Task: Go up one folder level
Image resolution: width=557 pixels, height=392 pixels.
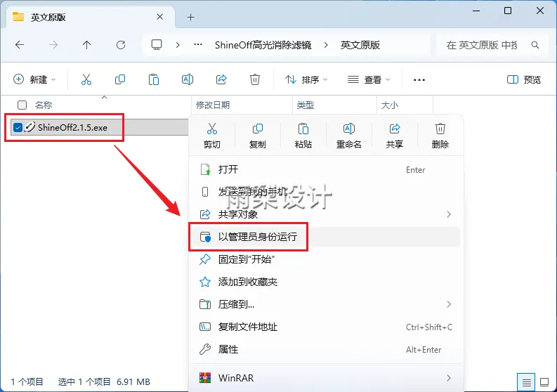Action: pos(86,45)
